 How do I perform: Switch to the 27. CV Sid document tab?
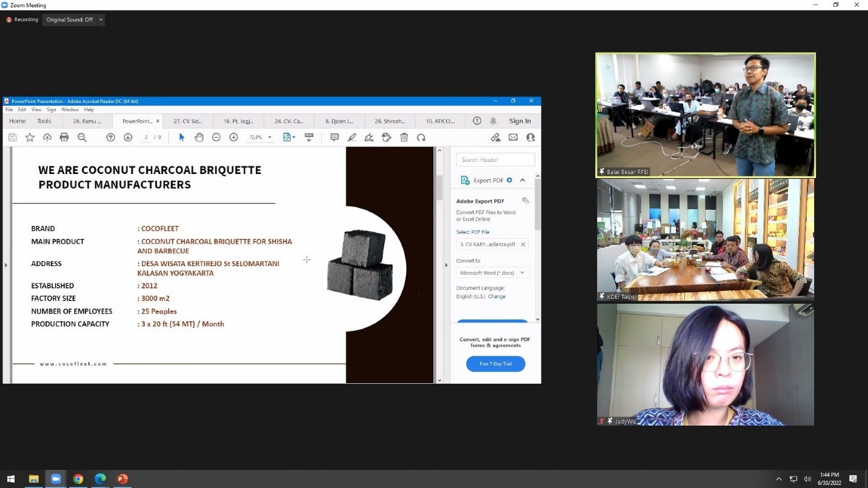point(188,121)
